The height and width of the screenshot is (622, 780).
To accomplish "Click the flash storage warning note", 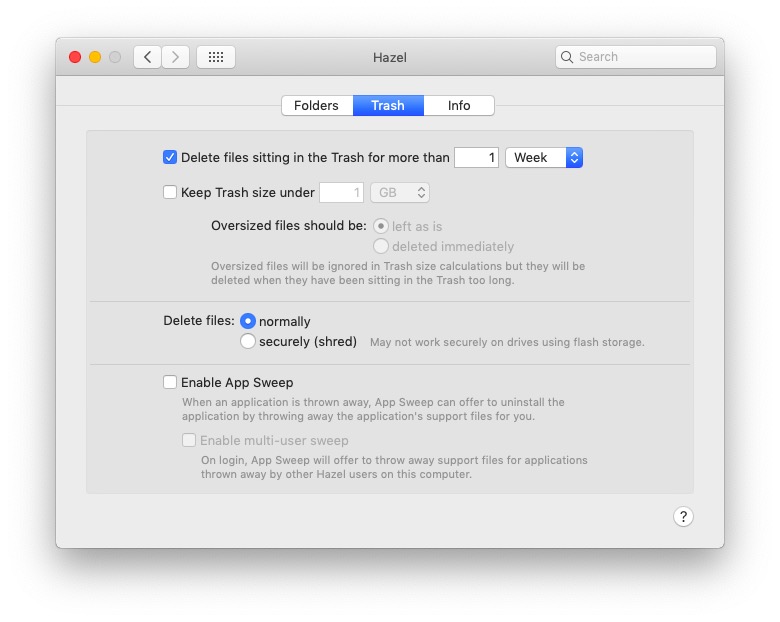I will click(x=507, y=342).
